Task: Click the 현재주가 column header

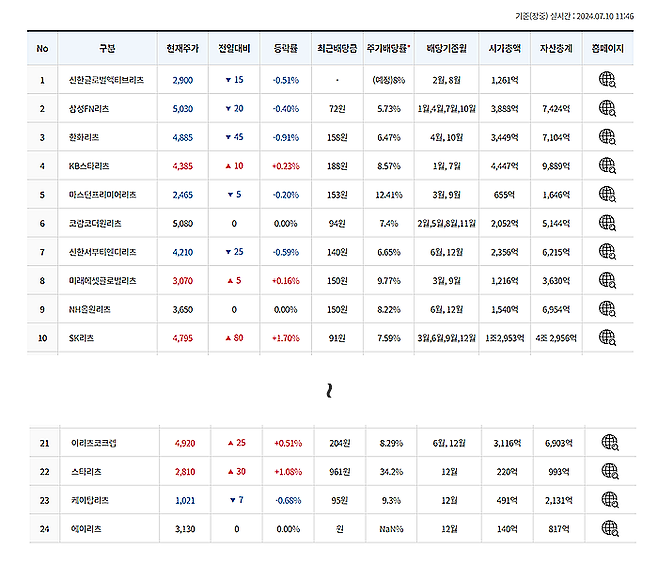Action: pos(183,48)
